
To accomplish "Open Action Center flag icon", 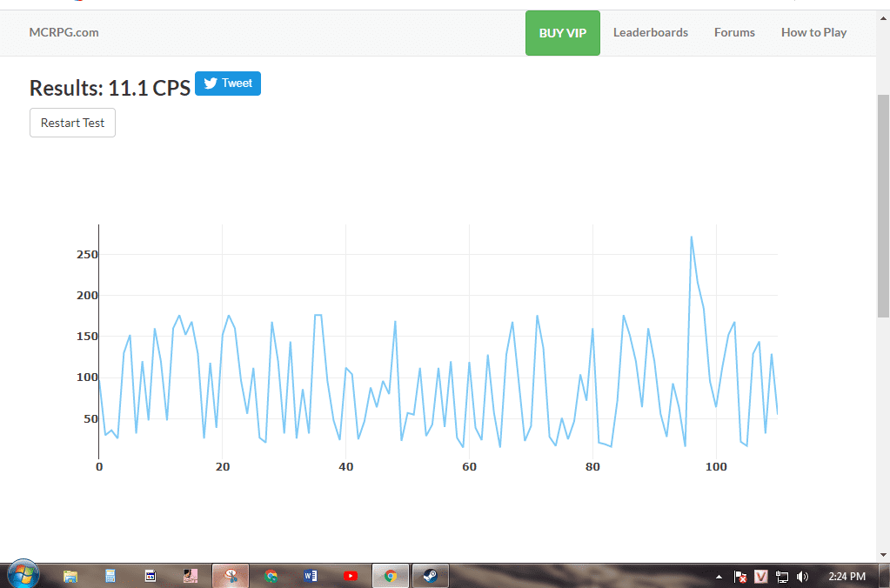I will point(739,577).
